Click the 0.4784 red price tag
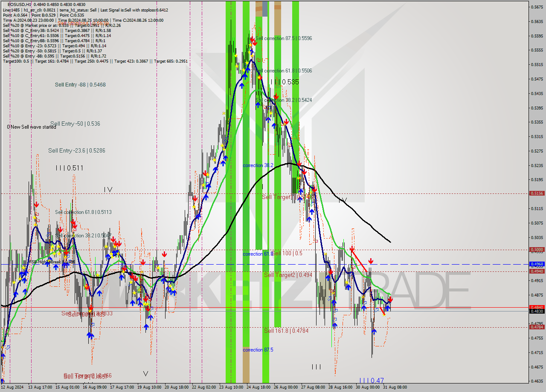The image size is (546, 392). [537, 327]
